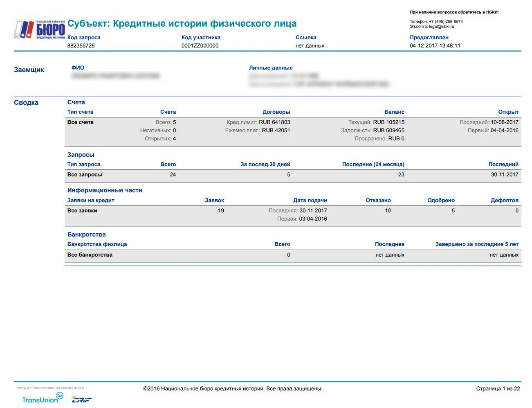Click the 'Банкротства' section title
This screenshot has height=408, width=532.
[87, 234]
